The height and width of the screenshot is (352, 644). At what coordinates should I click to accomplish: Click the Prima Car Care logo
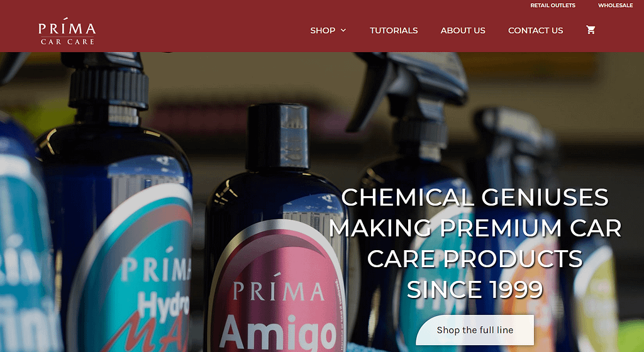(67, 31)
